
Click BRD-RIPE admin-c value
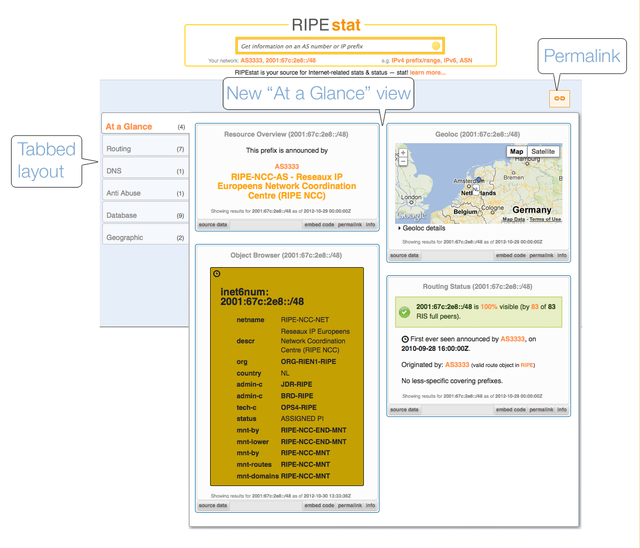click(x=297, y=396)
